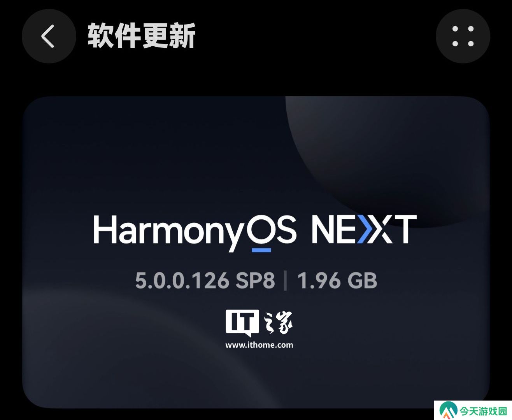Open the www.ithome.com link
Image resolution: width=512 pixels, height=420 pixels.
259,345
